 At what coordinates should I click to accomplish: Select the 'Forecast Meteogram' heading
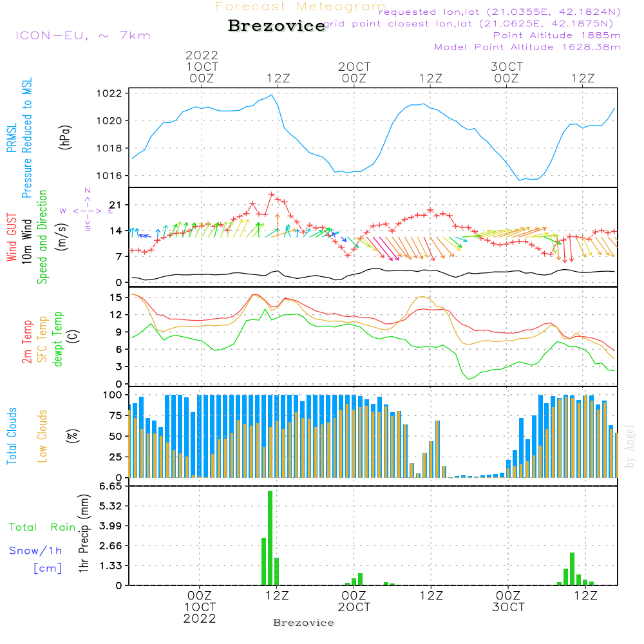pyautogui.click(x=300, y=6)
